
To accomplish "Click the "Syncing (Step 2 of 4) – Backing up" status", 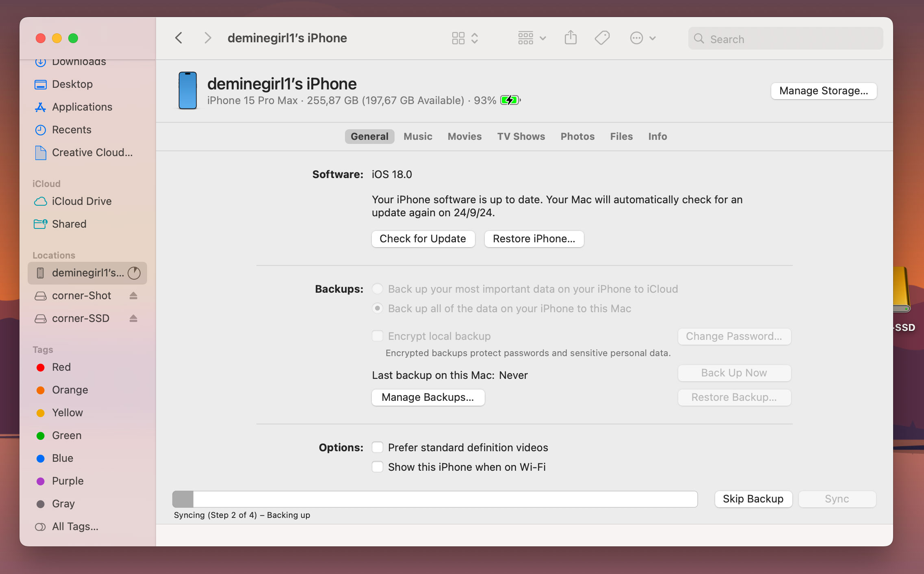I will coord(242,515).
